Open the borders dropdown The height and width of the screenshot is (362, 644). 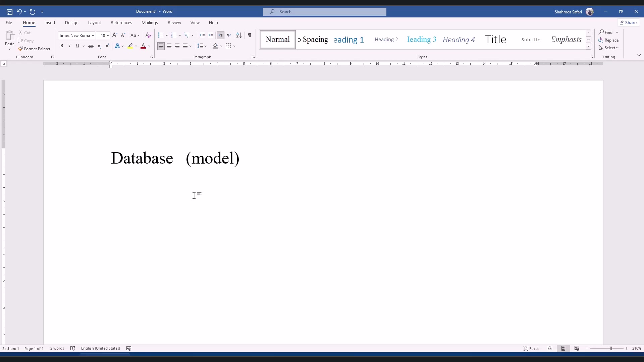234,46
